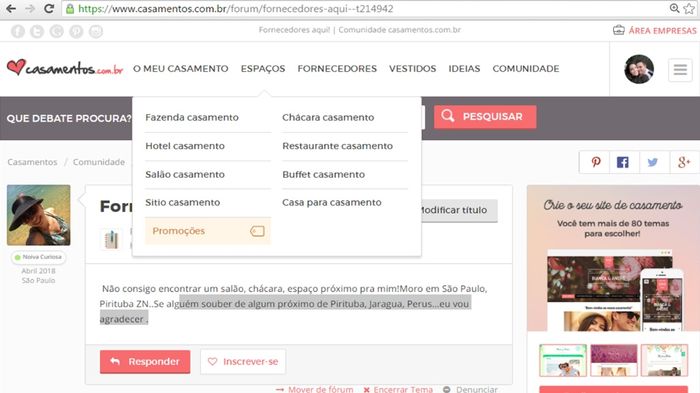Open the ESPAÇOS menu

pos(262,69)
